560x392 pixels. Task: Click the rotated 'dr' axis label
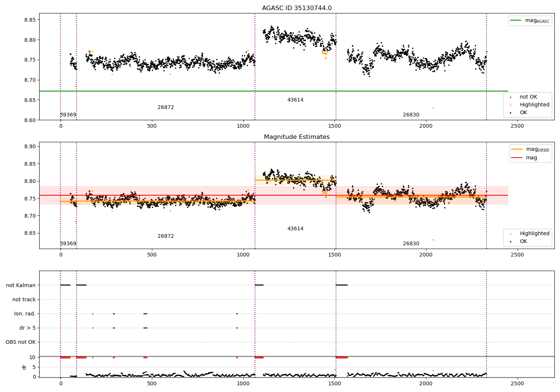pyautogui.click(x=24, y=367)
